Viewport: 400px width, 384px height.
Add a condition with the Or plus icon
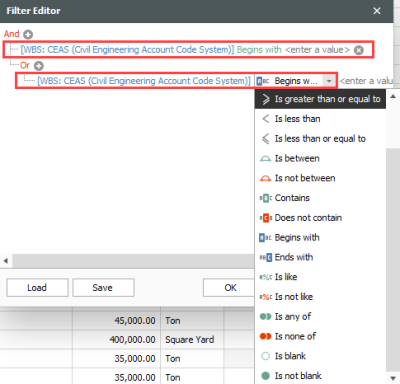pos(39,66)
